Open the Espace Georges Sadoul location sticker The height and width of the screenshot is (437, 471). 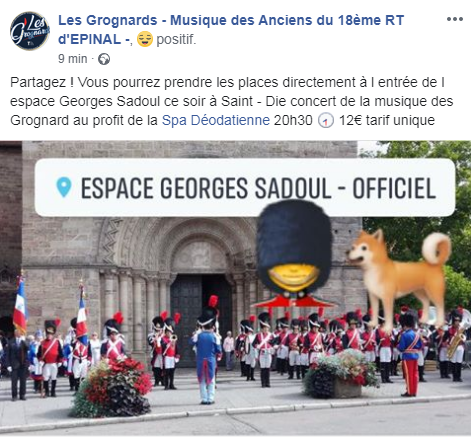245,188
